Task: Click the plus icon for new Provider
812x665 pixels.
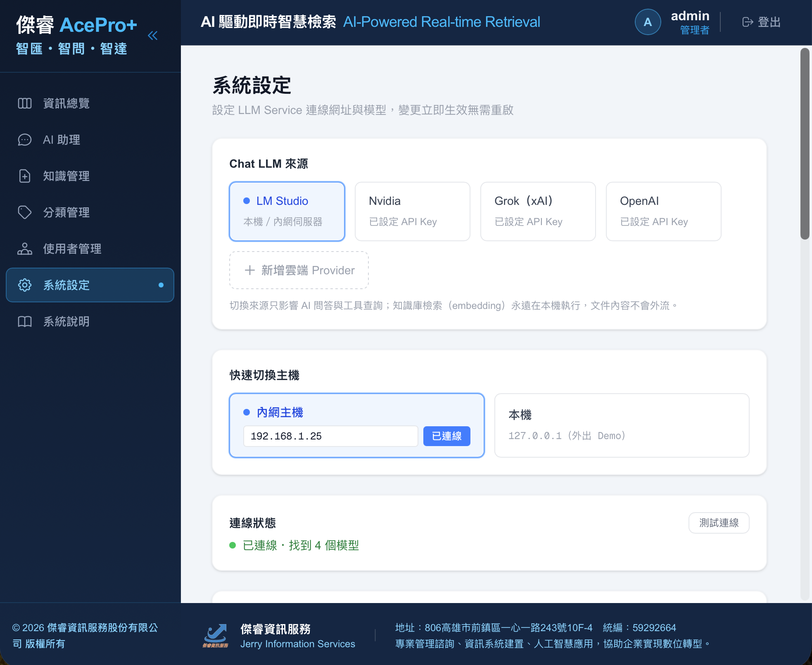Action: 249,270
